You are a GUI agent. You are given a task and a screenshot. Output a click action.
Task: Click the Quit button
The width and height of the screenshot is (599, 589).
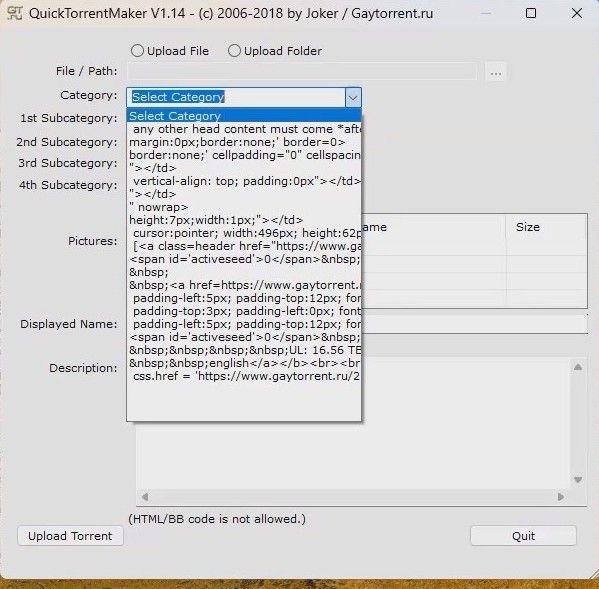523,536
